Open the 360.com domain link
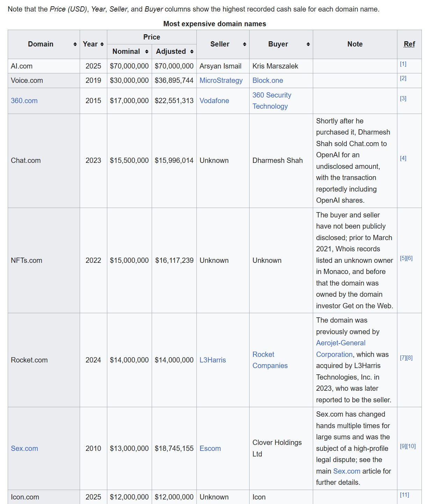The height and width of the screenshot is (504, 425). tap(24, 101)
